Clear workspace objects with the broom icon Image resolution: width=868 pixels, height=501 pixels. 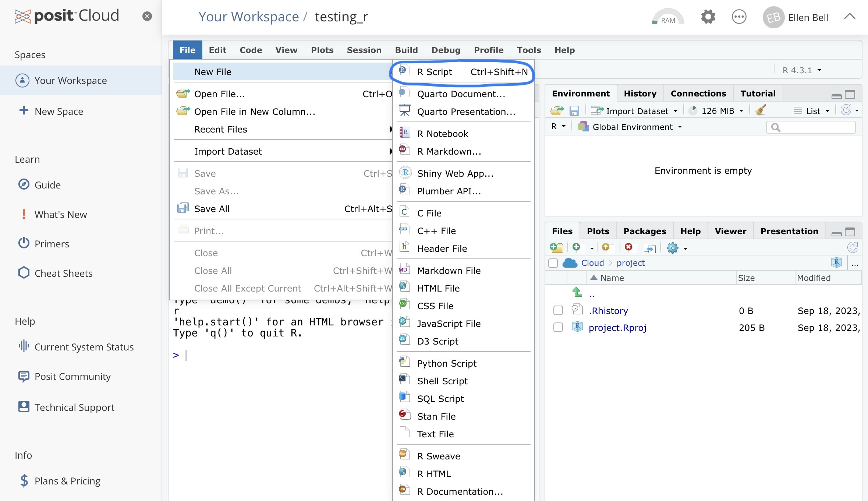tap(760, 110)
